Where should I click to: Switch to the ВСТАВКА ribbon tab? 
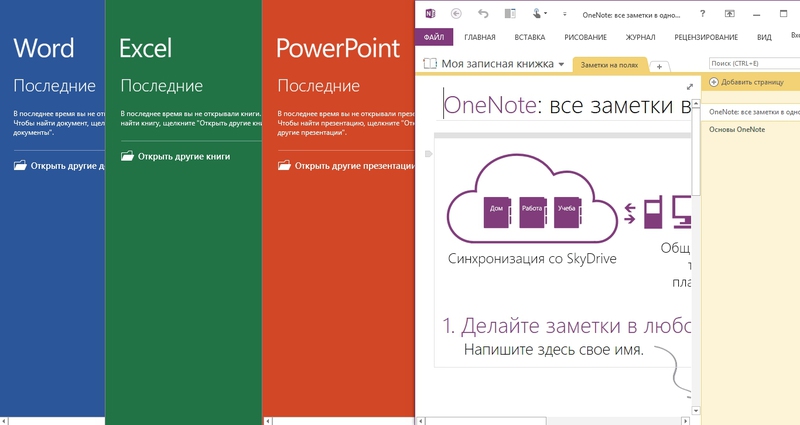pyautogui.click(x=530, y=37)
